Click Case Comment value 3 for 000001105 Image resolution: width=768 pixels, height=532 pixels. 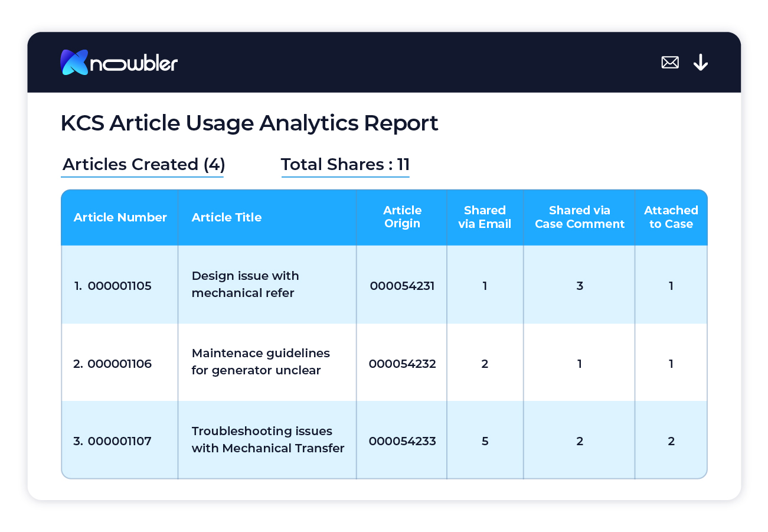580,286
